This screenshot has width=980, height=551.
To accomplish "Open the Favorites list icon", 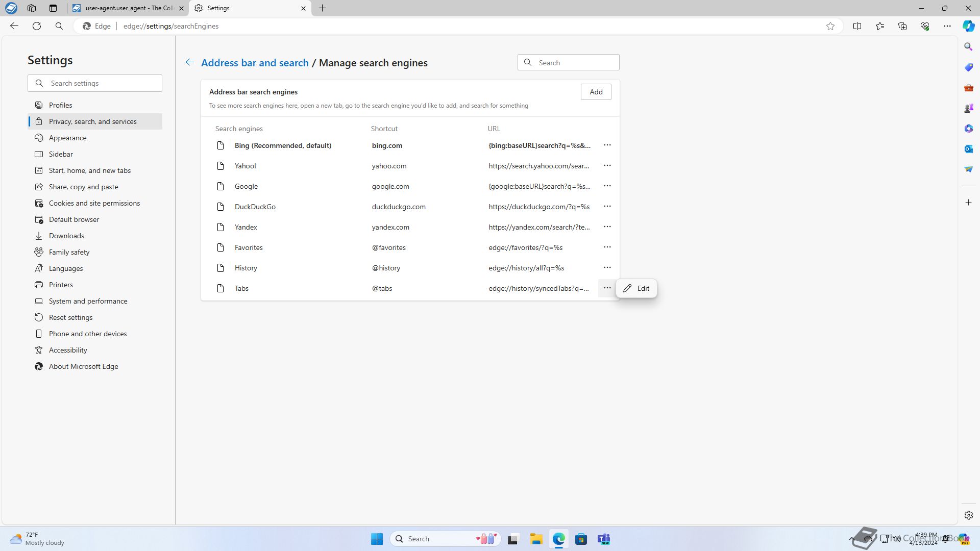I will coord(880,26).
